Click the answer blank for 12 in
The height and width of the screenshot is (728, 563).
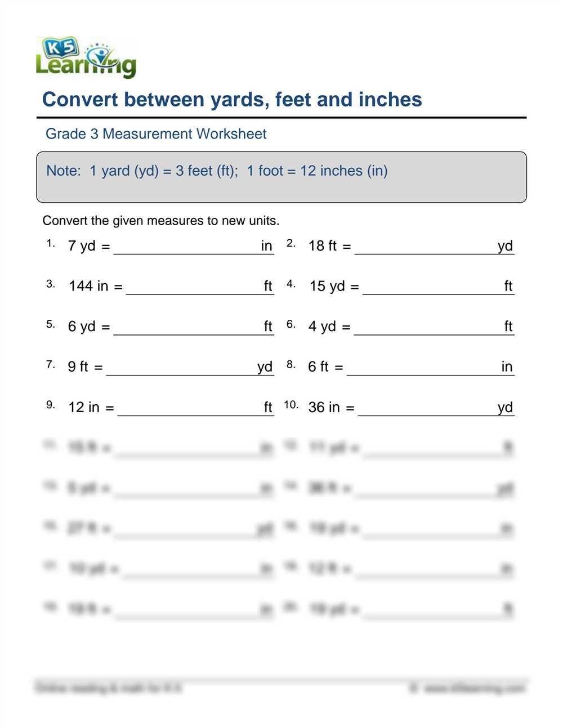pos(190,409)
